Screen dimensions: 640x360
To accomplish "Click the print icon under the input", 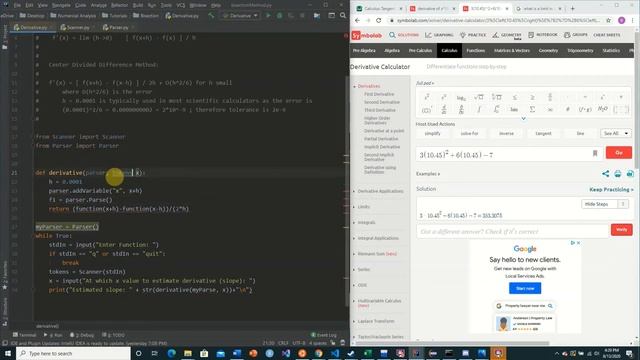I will (618, 174).
